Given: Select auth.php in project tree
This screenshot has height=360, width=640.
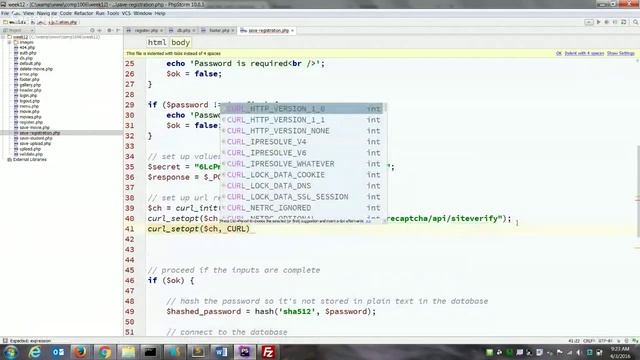Looking at the screenshot, I should coord(28,53).
